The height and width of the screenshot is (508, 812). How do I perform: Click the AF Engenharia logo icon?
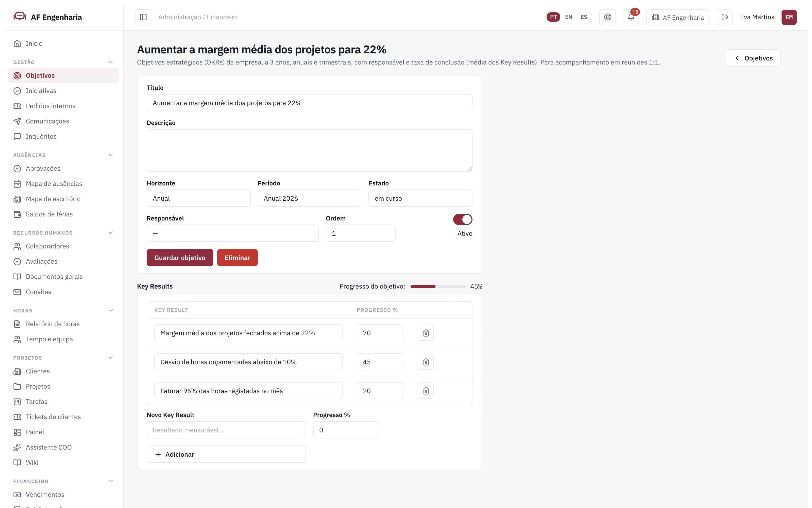click(x=20, y=17)
